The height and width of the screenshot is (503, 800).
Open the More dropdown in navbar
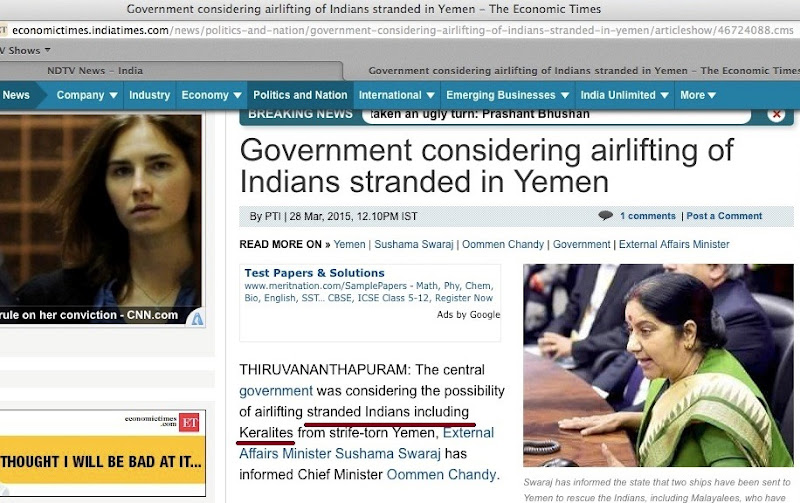click(697, 95)
